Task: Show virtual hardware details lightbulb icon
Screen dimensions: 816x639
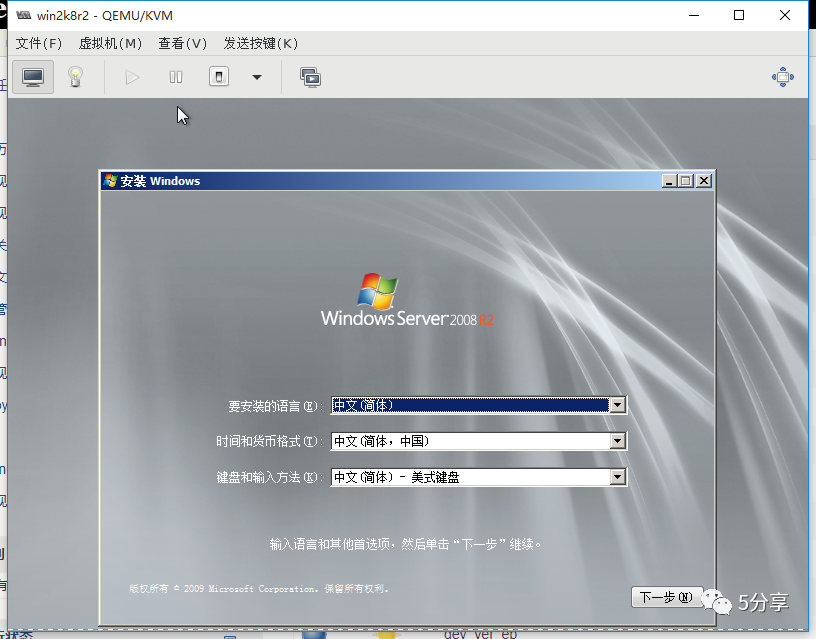Action: point(75,77)
